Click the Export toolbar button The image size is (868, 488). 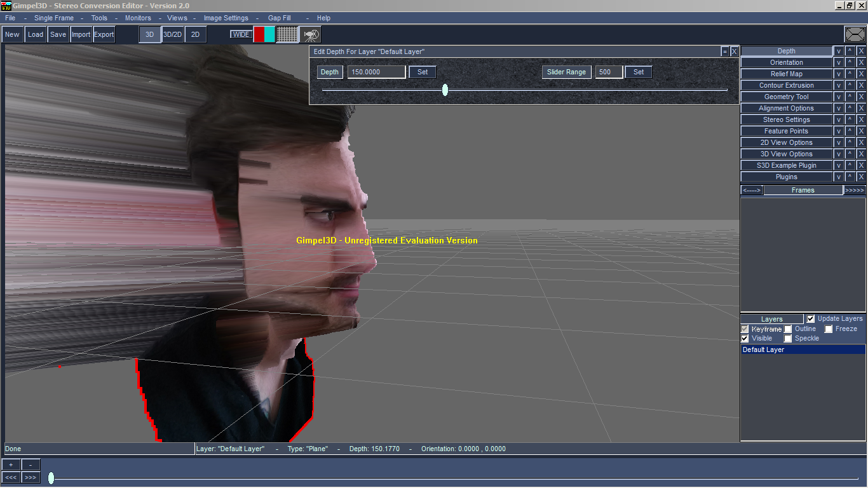click(104, 34)
